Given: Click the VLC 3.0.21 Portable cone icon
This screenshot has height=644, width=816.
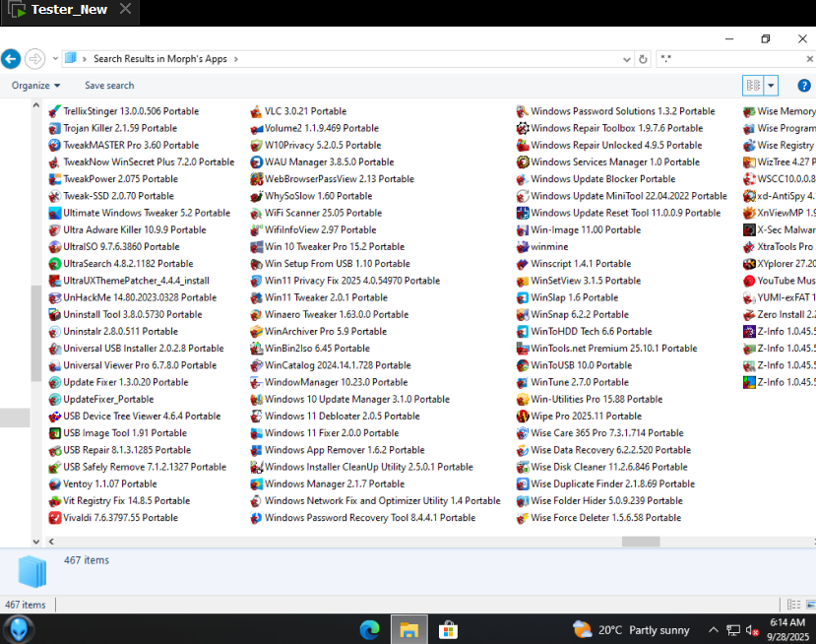Looking at the screenshot, I should pos(256,111).
